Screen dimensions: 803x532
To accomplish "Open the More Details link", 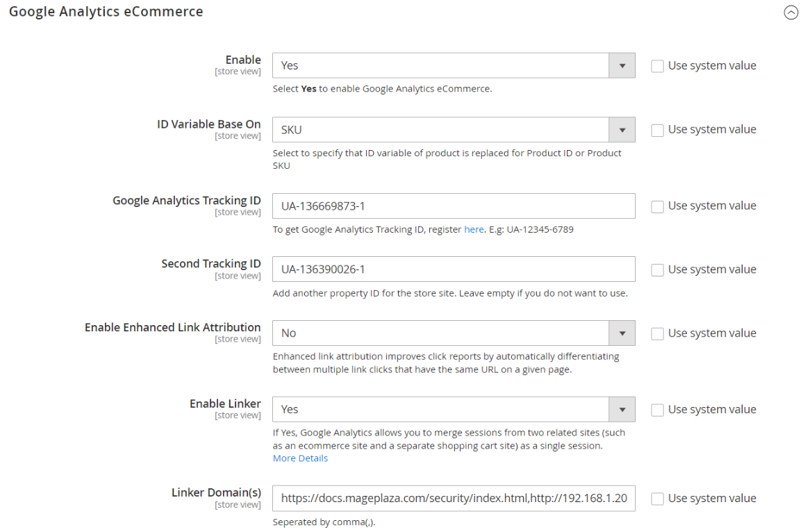I will [x=300, y=458].
